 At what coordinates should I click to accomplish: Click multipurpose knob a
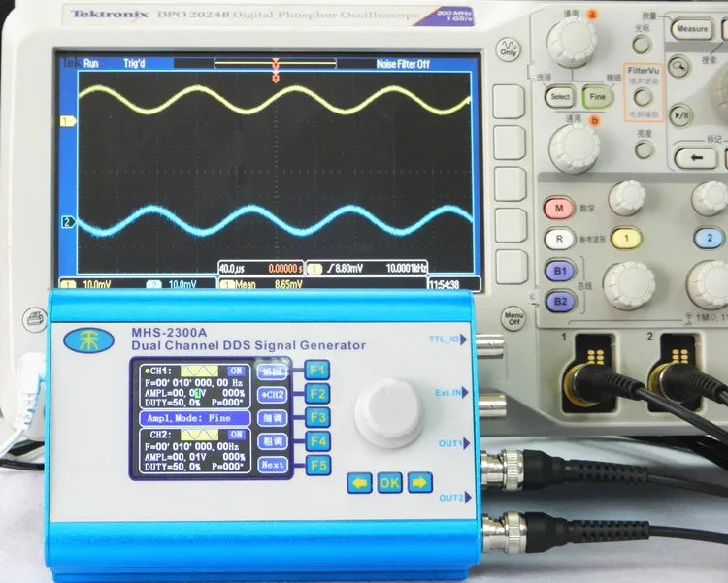point(572,43)
